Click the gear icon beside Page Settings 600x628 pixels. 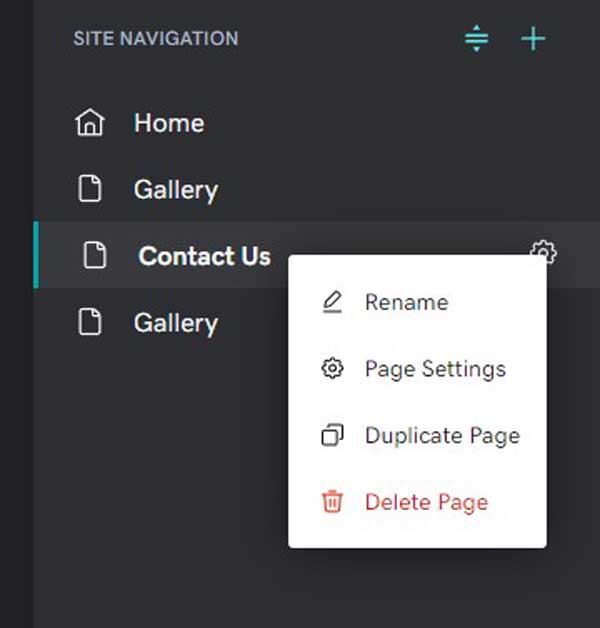tap(332, 368)
